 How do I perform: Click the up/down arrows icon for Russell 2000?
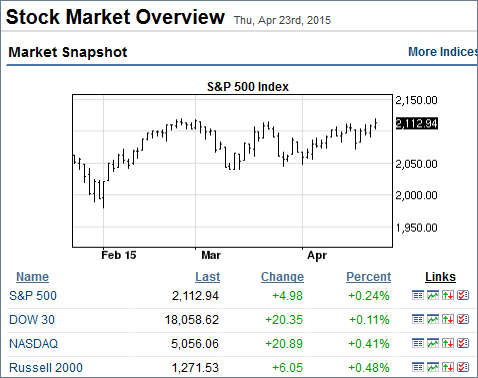(x=448, y=367)
